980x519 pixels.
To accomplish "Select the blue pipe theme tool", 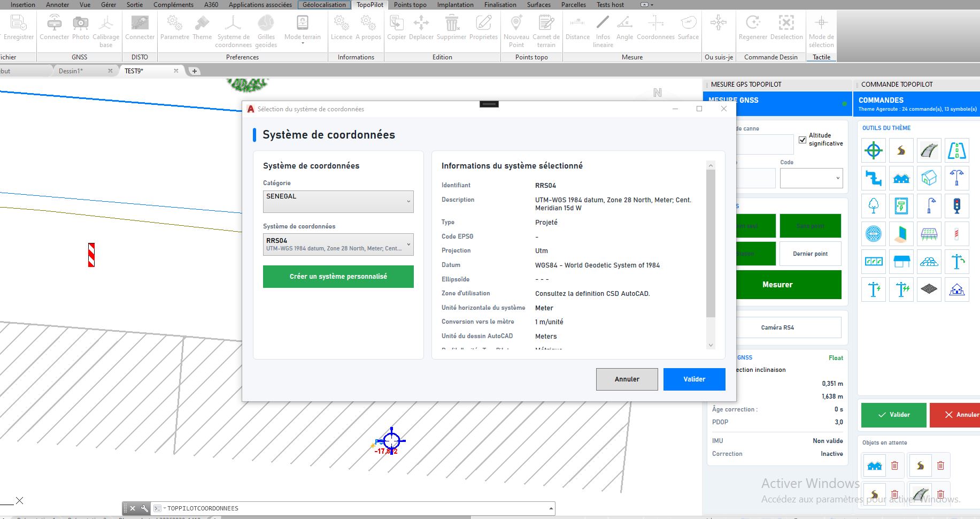I will 874,178.
